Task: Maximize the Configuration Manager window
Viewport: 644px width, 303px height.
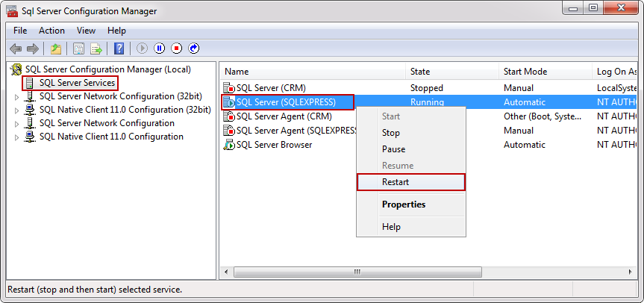Action: 593,8
